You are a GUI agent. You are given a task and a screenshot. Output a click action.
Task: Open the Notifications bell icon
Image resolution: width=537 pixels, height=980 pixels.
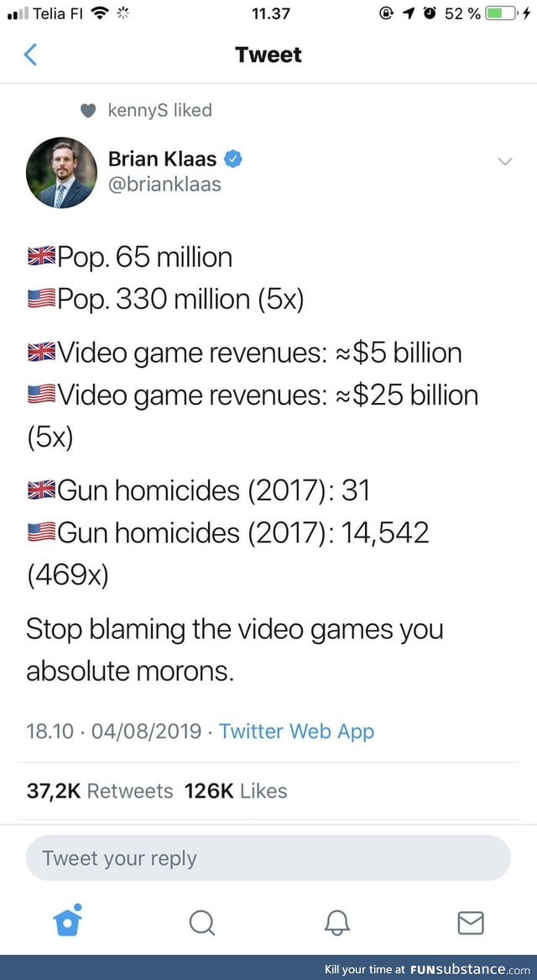(336, 923)
